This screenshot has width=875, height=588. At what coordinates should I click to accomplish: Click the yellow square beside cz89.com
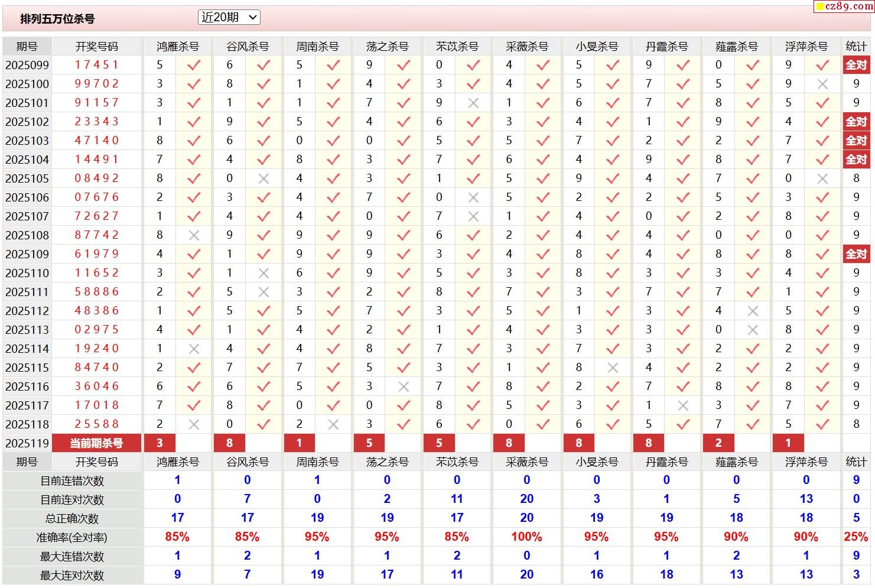819,7
